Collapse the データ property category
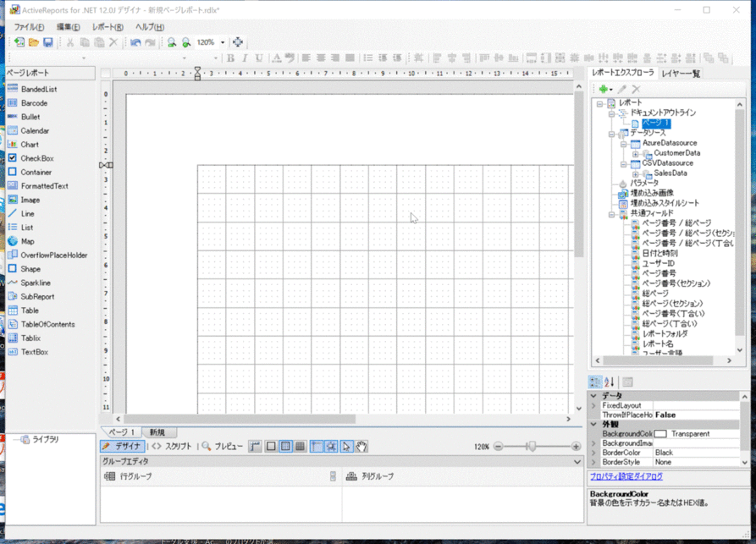Image resolution: width=756 pixels, height=544 pixels. [594, 396]
